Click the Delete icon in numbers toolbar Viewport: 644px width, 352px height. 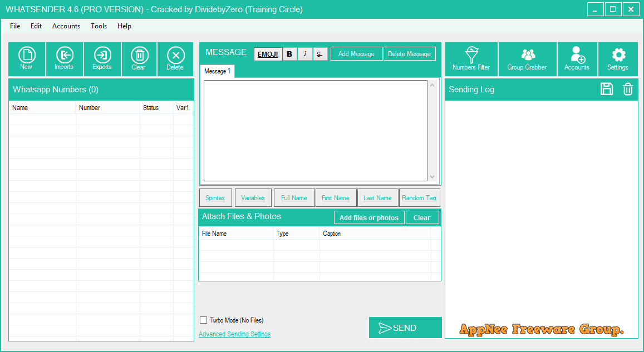coord(175,59)
